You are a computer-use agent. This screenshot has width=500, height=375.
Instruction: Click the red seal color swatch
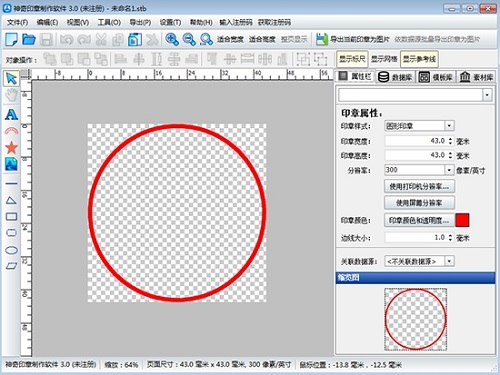[x=462, y=220]
